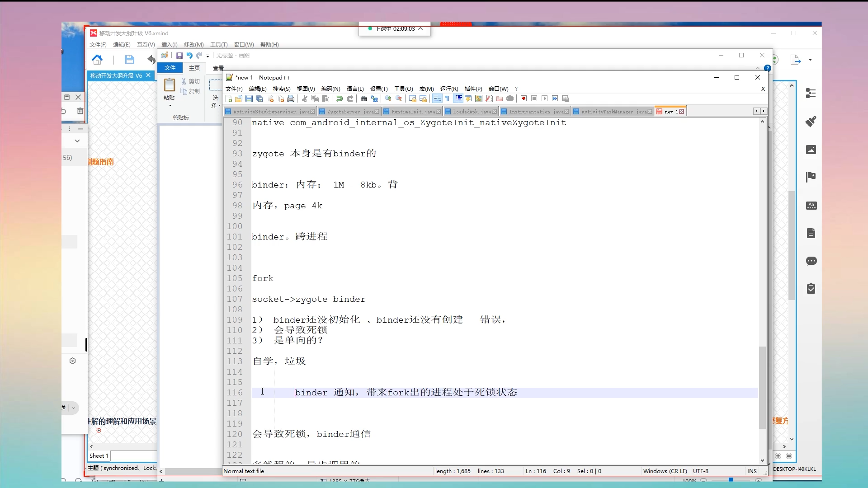Click the Zoom in magnifier icon
Viewport: 868px width, 488px height.
pos(388,99)
